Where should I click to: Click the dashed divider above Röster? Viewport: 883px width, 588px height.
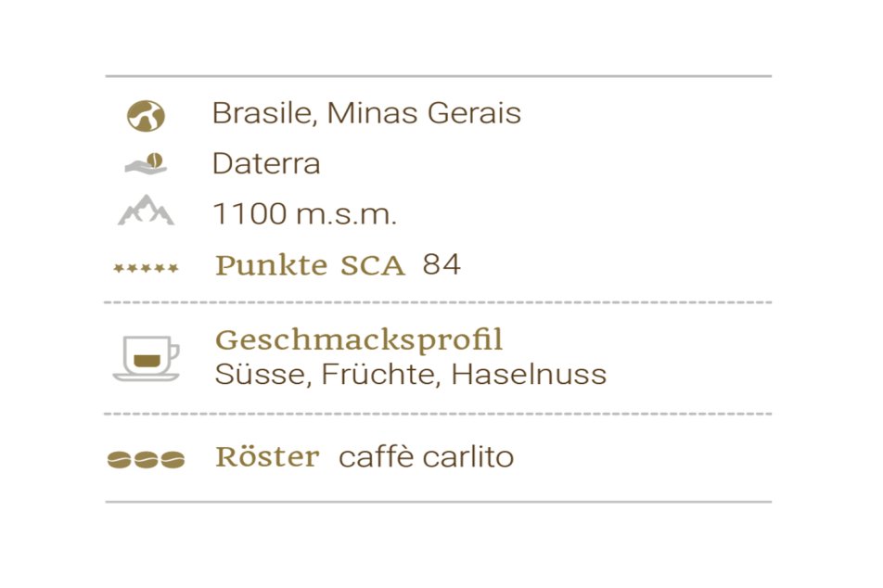[x=438, y=414]
